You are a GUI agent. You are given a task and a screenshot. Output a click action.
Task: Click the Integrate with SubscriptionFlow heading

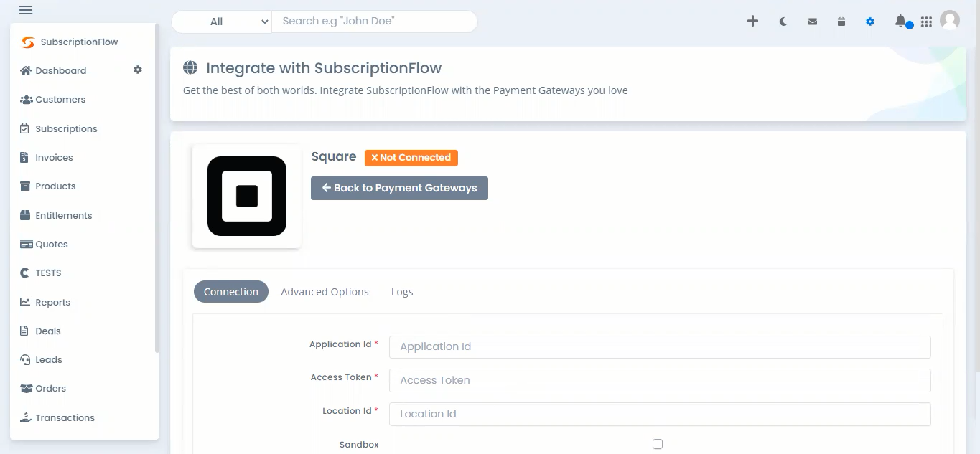tap(324, 68)
